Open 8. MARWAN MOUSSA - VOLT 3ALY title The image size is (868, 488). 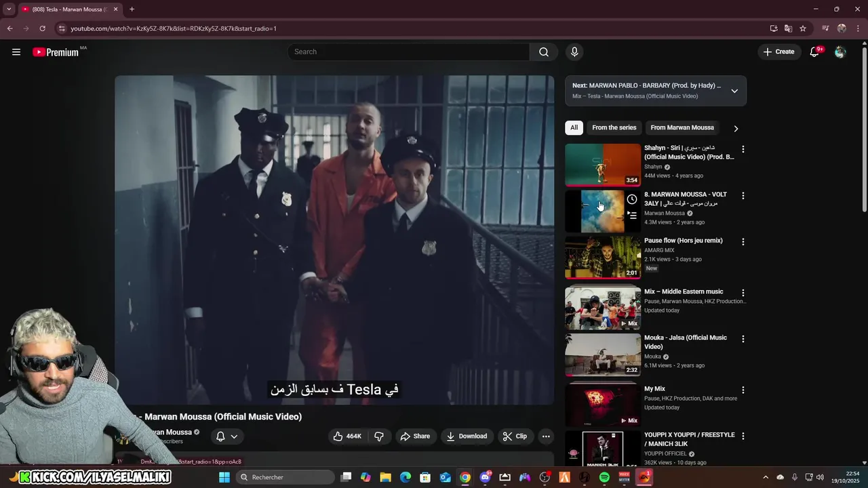(685, 199)
